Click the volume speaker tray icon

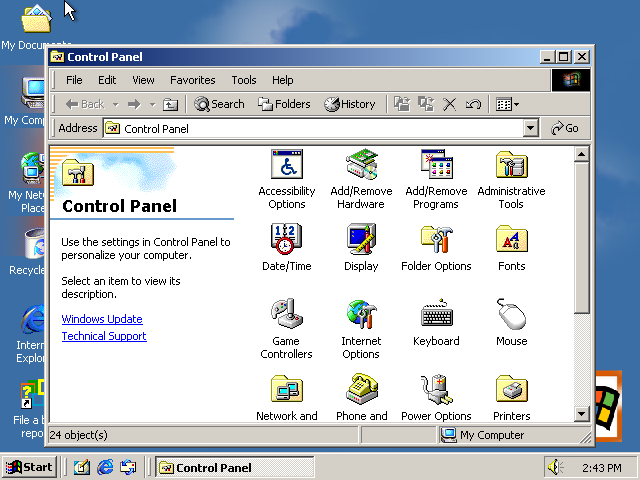click(x=555, y=467)
